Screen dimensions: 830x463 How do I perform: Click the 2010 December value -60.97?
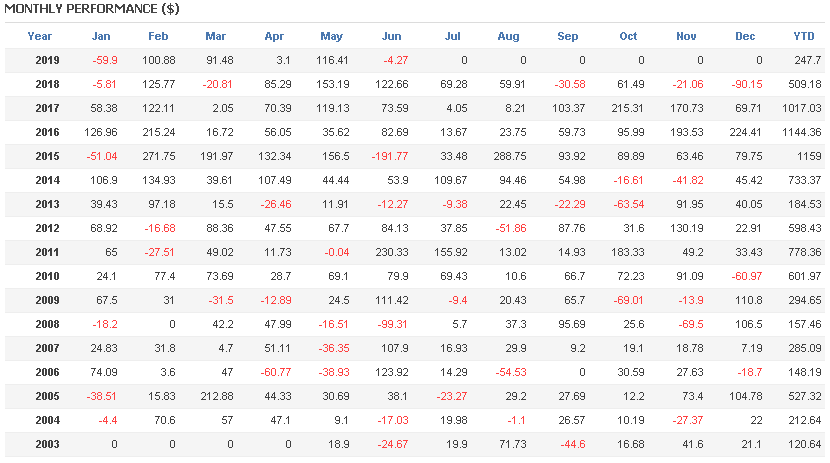746,276
